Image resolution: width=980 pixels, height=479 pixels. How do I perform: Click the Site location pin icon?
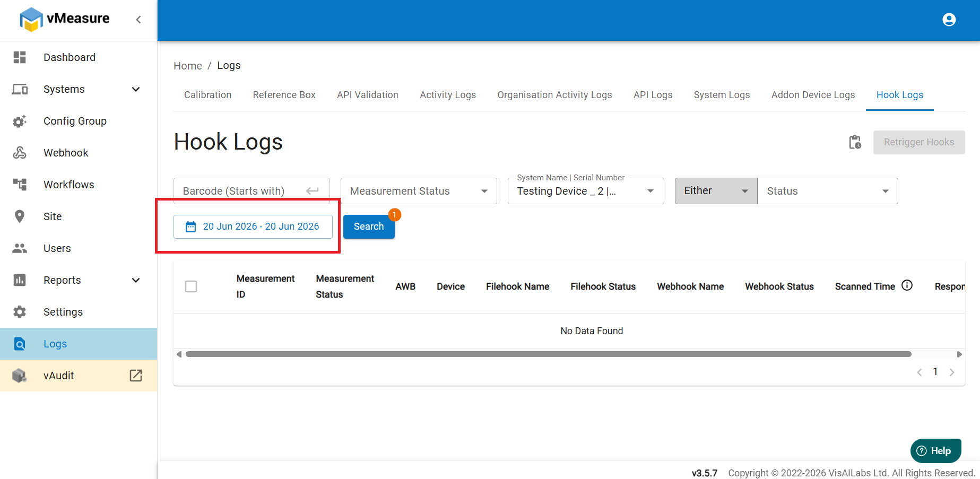pyautogui.click(x=20, y=216)
